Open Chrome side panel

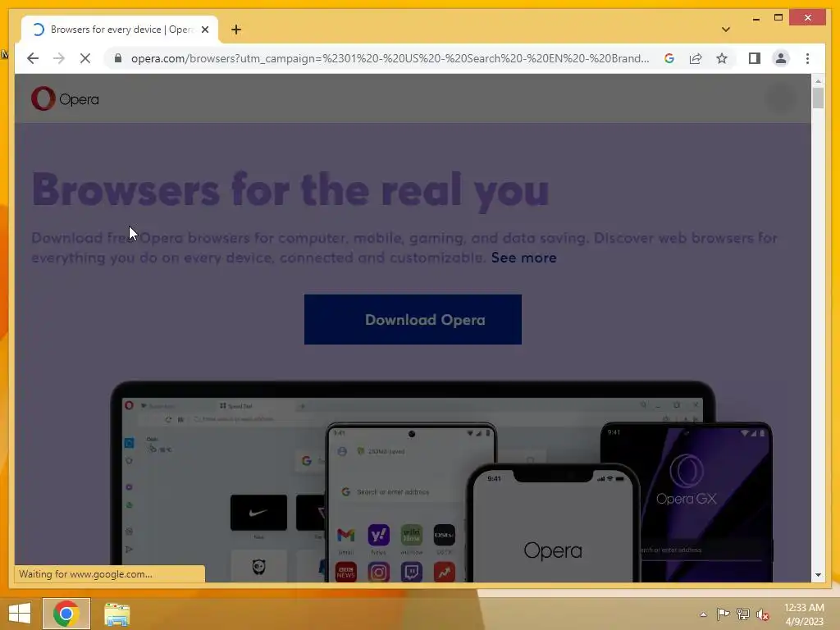(755, 58)
